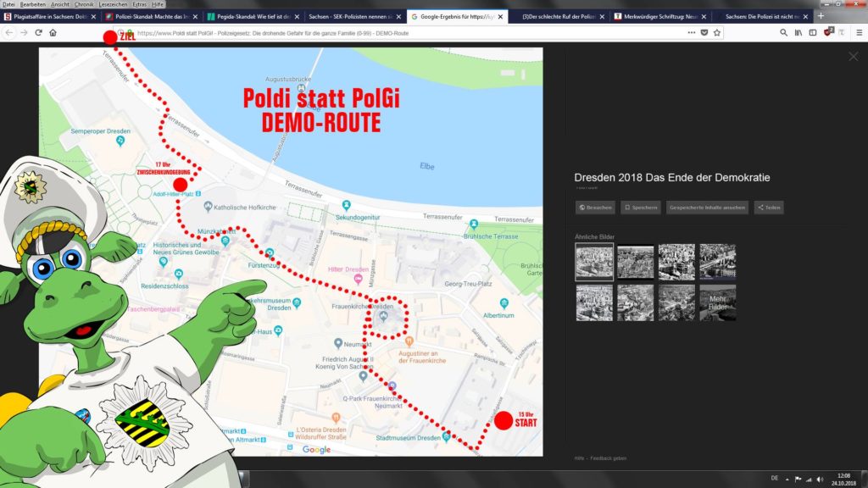Image resolution: width=868 pixels, height=488 pixels.
Task: Open a new tab with the plus button
Action: click(821, 16)
